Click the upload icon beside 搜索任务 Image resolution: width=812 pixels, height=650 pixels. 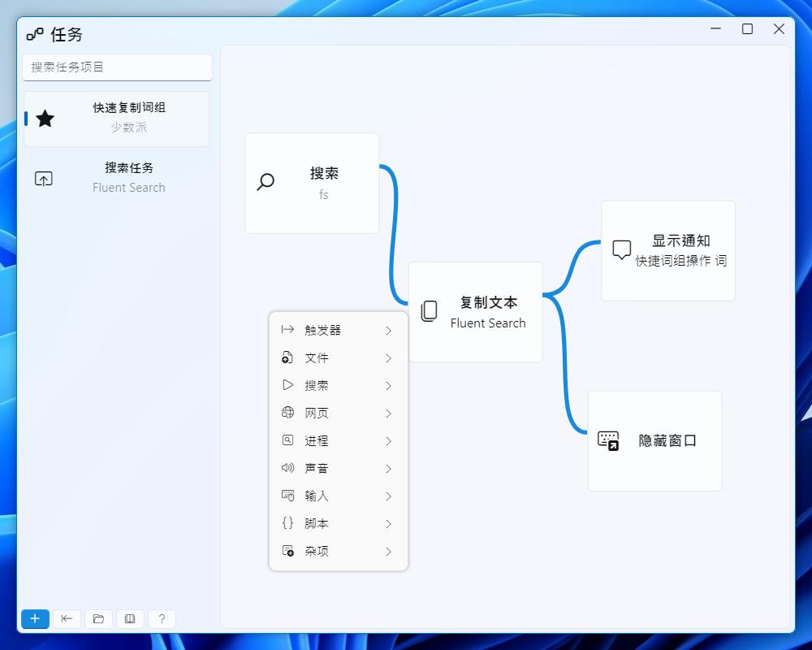tap(44, 179)
